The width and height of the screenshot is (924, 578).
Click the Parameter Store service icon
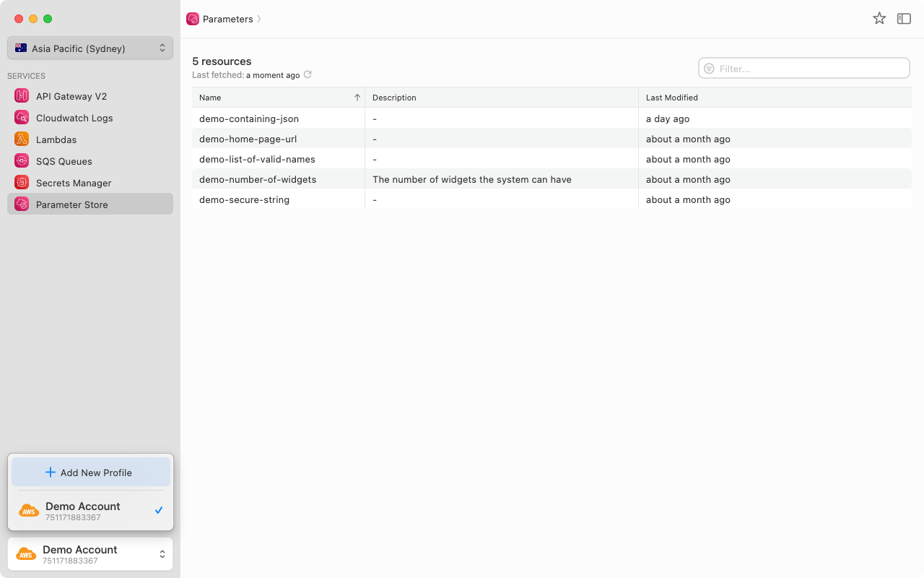point(22,204)
